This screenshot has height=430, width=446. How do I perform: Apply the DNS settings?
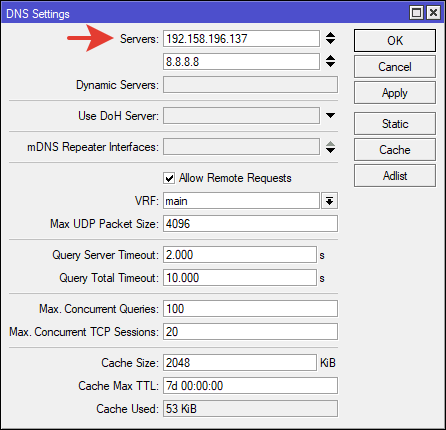point(395,93)
